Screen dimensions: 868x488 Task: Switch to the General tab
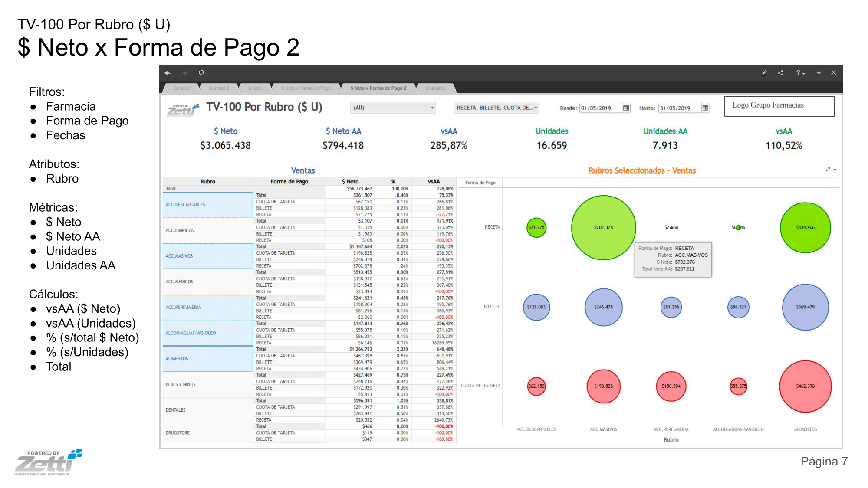181,88
